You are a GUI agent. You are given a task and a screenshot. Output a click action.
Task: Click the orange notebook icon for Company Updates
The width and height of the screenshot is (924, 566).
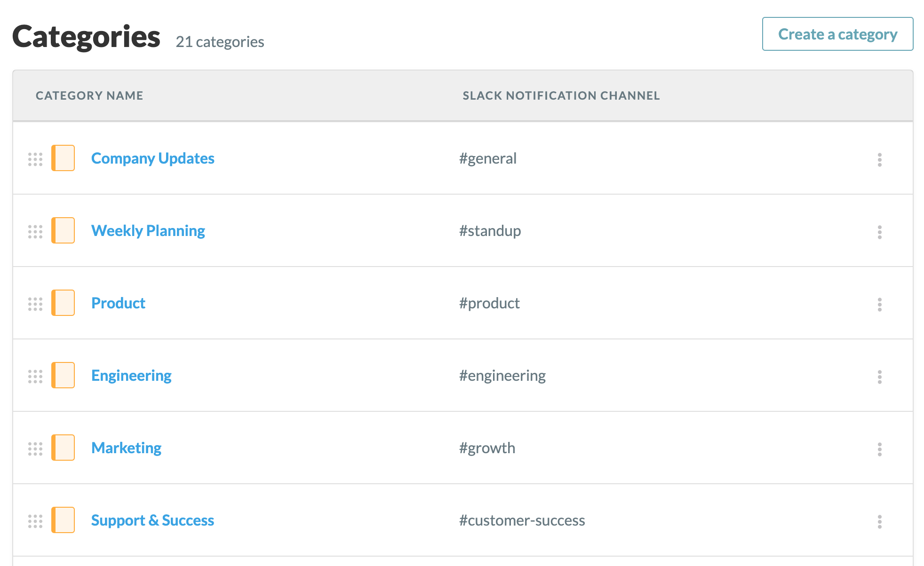tap(63, 158)
